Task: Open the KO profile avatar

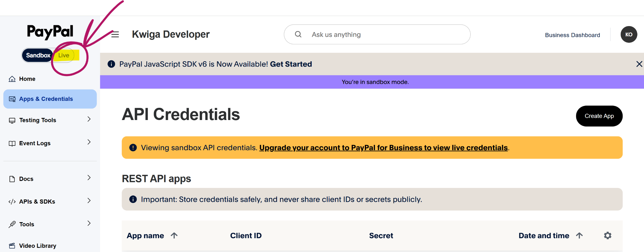Action: pyautogui.click(x=629, y=35)
